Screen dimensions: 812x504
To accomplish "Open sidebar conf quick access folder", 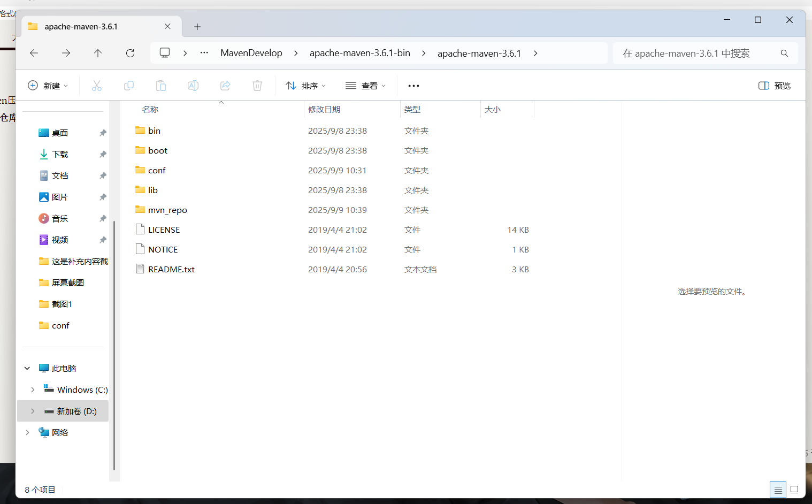I will tap(60, 325).
